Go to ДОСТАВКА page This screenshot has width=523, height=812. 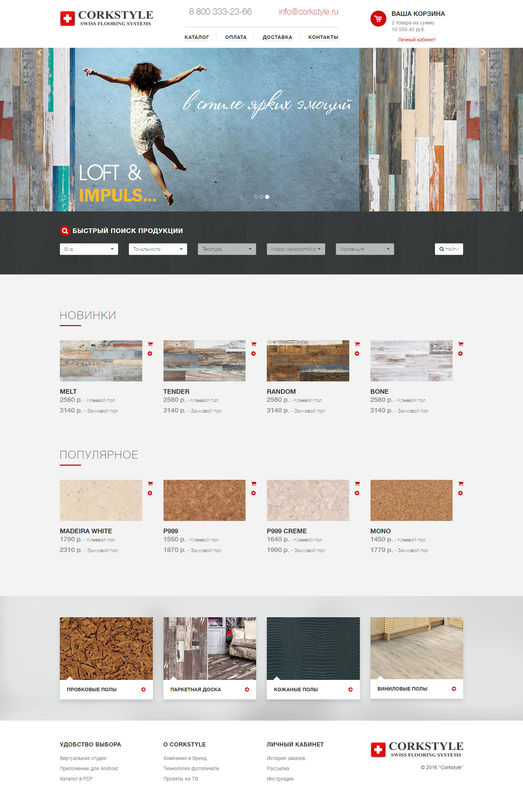pyautogui.click(x=277, y=37)
